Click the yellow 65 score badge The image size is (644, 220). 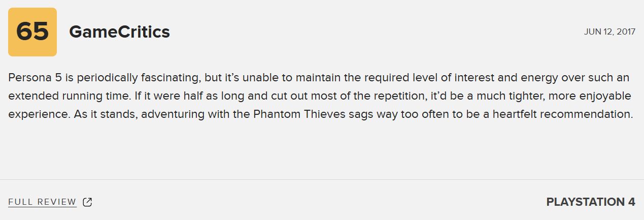(x=32, y=32)
